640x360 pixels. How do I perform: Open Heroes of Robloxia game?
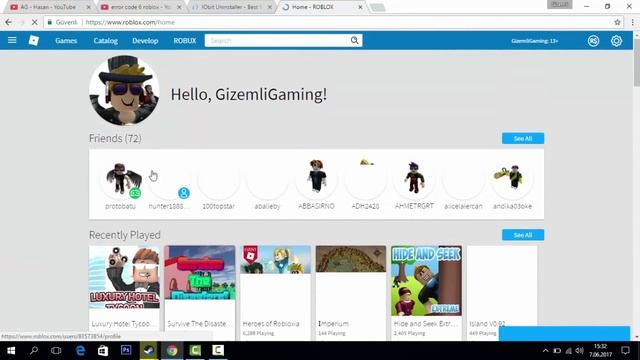[275, 292]
